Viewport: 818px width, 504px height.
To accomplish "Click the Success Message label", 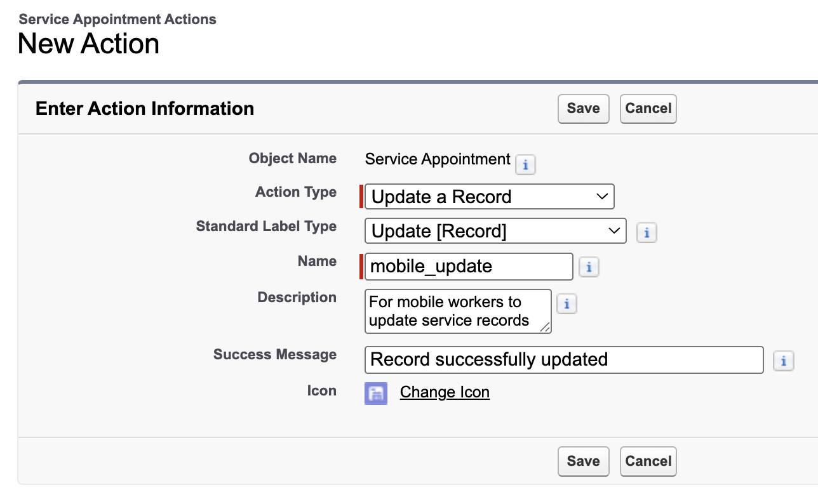I will click(x=275, y=354).
